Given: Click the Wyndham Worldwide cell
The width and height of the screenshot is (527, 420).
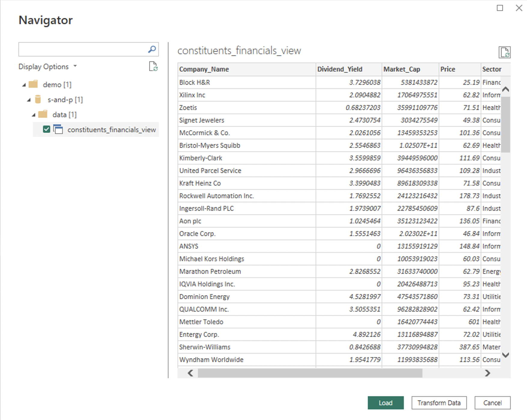Looking at the screenshot, I should [x=247, y=360].
